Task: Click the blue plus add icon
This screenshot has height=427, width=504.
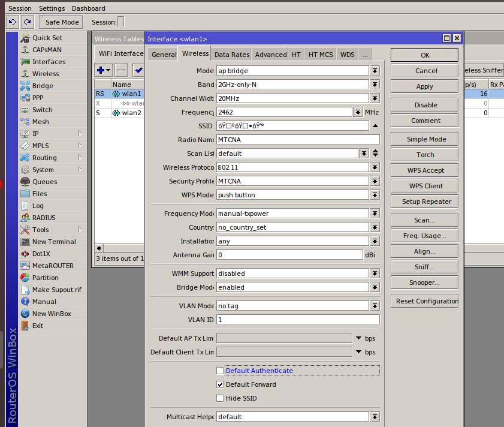Action: 101,70
